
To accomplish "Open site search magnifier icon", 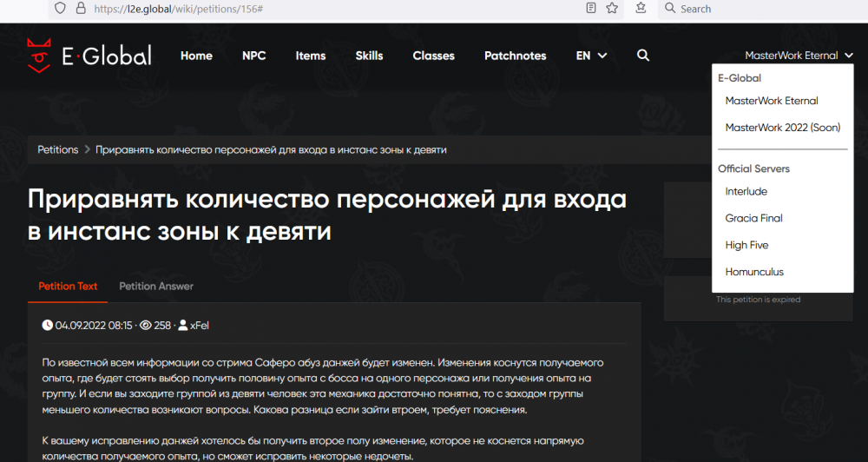I will 642,56.
